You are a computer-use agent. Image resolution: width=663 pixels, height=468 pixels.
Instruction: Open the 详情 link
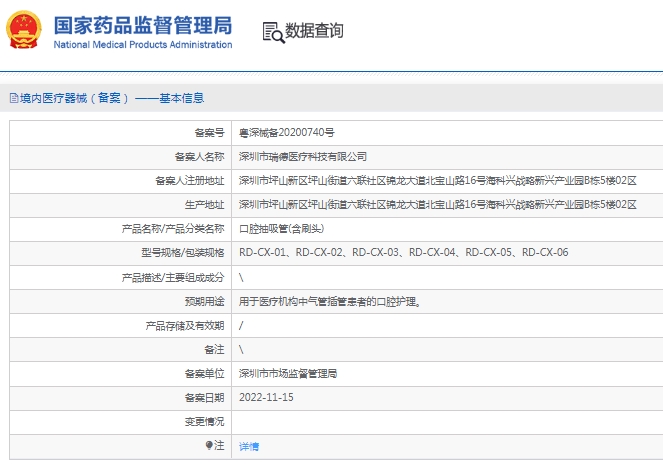[x=249, y=446]
